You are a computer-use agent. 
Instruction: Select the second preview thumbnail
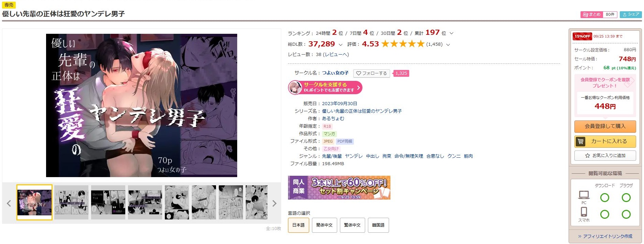[x=71, y=202]
